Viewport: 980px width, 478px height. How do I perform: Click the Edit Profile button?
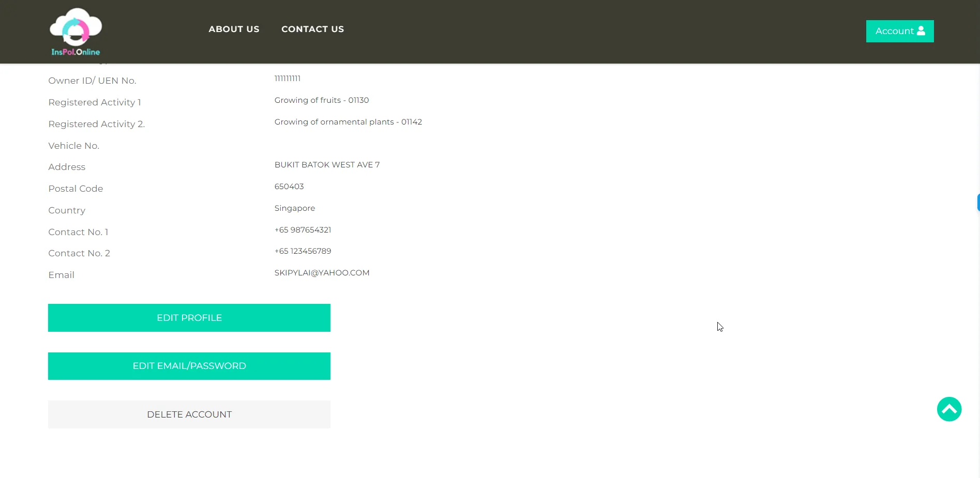click(189, 318)
